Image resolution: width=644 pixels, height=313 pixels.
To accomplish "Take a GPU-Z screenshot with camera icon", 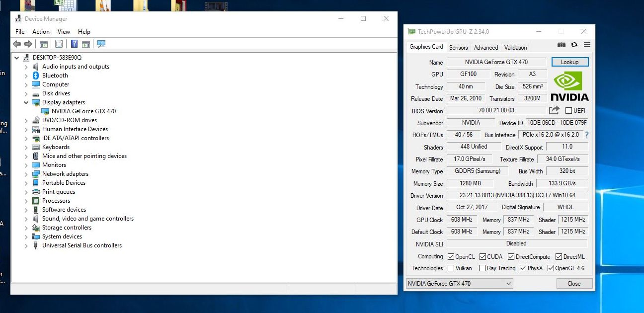I will pyautogui.click(x=562, y=45).
